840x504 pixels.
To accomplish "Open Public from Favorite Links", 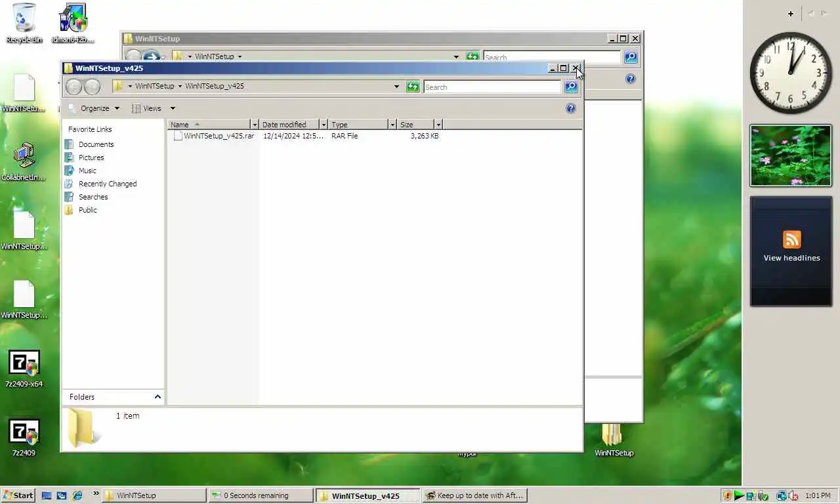I will 88,210.
